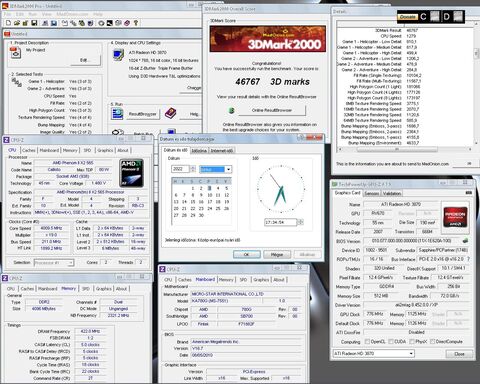Viewport: 480px width, 384px height.
Task: Click the Mégse cancel button in date dialog
Action: click(x=277, y=255)
